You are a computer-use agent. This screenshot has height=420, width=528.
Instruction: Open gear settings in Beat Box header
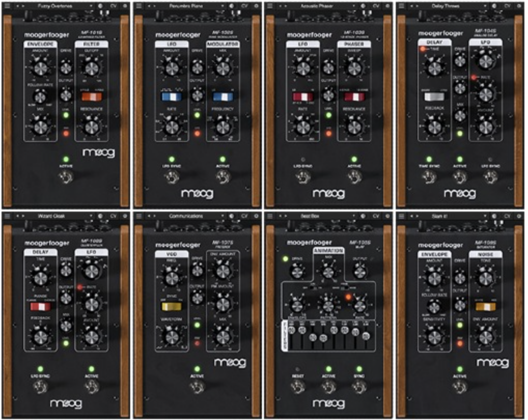tap(387, 216)
